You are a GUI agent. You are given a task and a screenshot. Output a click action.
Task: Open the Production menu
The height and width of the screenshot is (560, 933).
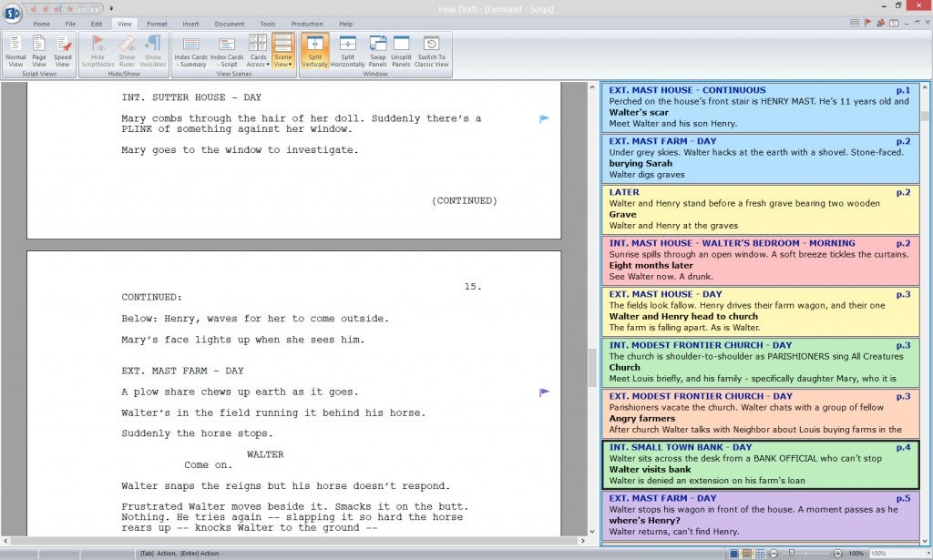pyautogui.click(x=308, y=24)
